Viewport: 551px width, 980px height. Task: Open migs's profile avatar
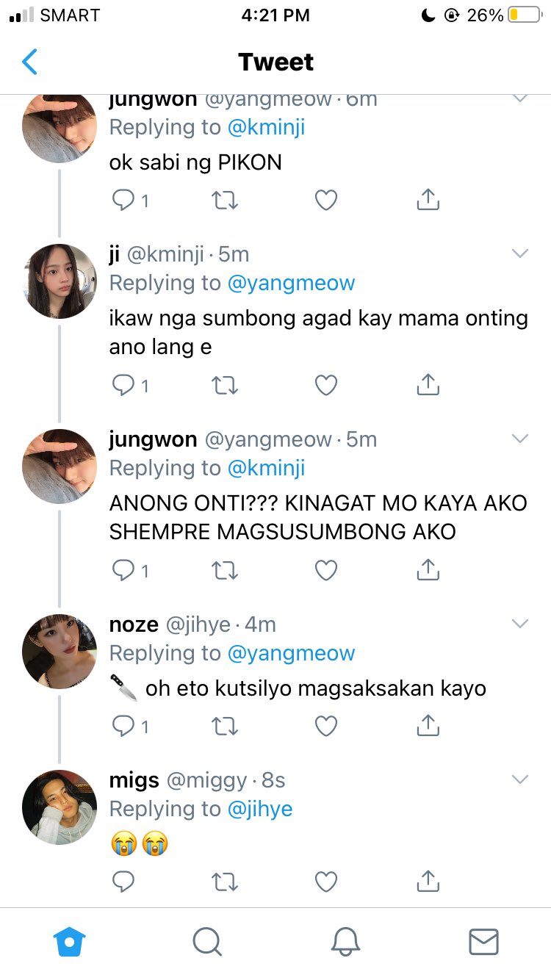[60, 807]
